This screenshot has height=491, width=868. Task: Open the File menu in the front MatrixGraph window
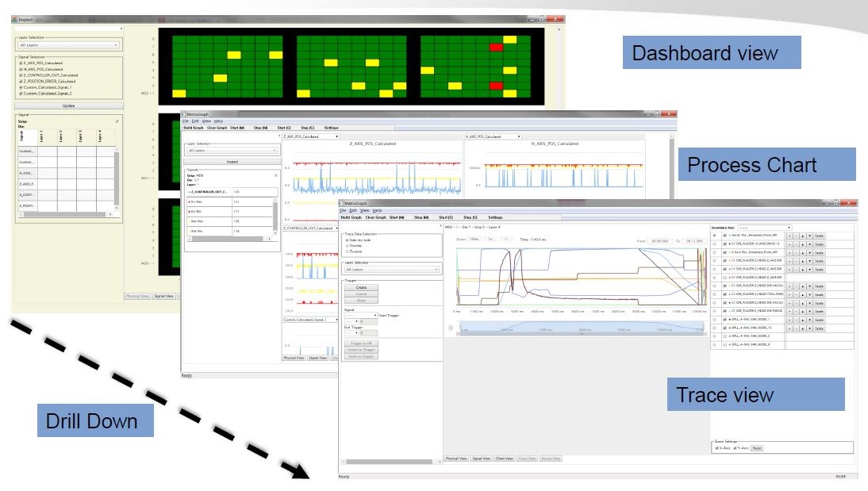pos(343,211)
